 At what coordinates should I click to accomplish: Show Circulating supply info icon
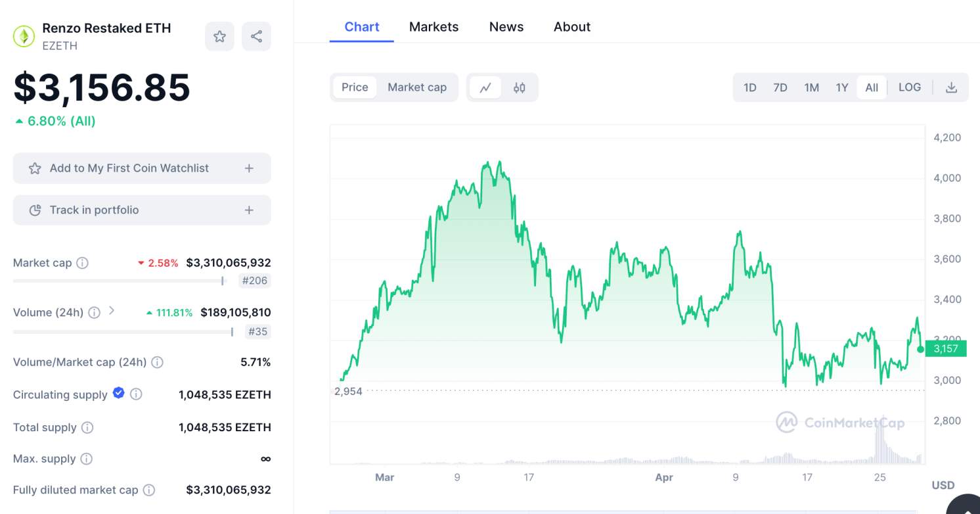tap(136, 394)
